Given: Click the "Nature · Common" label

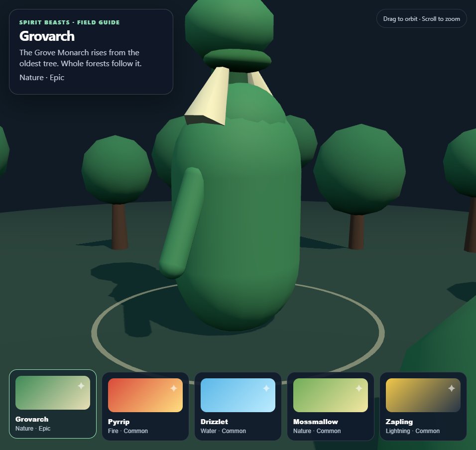Looking at the screenshot, I should click(317, 431).
